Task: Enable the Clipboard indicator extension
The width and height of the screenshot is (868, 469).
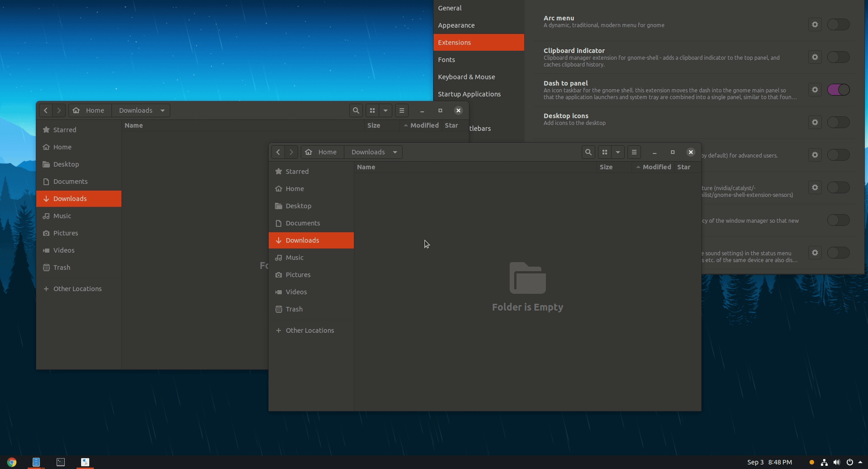Action: (838, 57)
